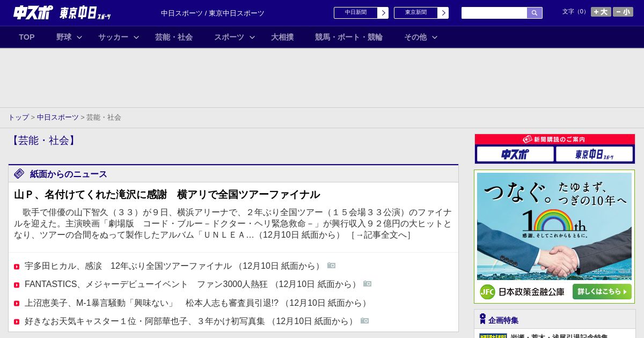Decrease text size with 小 button
The width and height of the screenshot is (644, 338).
(x=623, y=12)
